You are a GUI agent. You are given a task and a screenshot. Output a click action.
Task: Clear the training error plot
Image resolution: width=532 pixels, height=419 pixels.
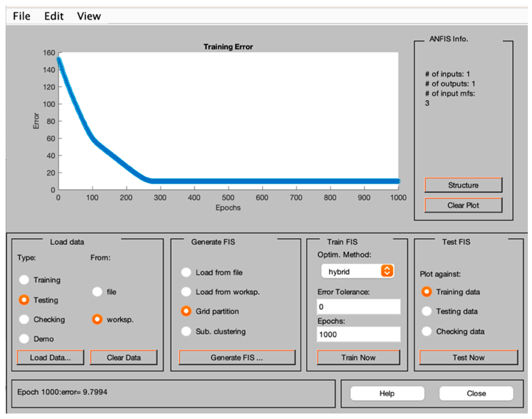click(x=463, y=205)
